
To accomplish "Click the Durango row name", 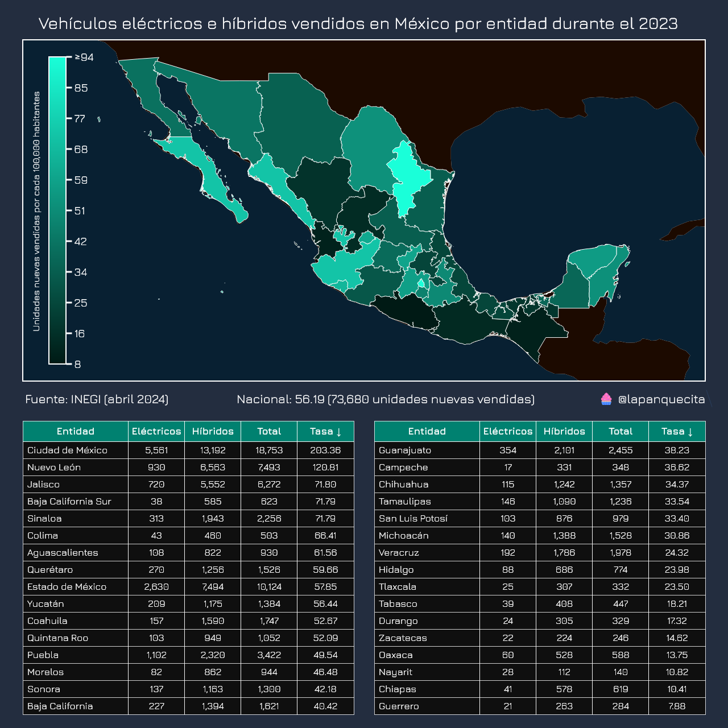I will [399, 621].
